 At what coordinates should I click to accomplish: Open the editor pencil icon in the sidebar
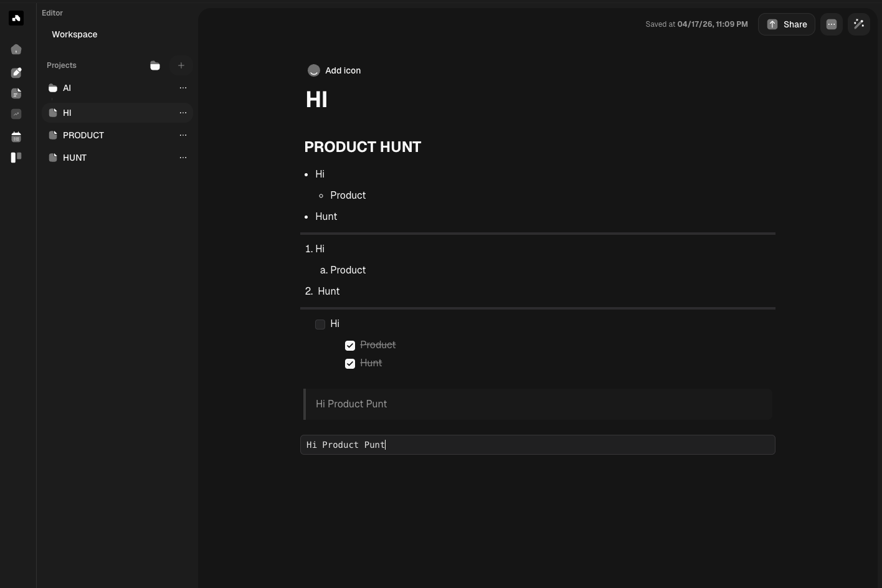[x=16, y=73]
